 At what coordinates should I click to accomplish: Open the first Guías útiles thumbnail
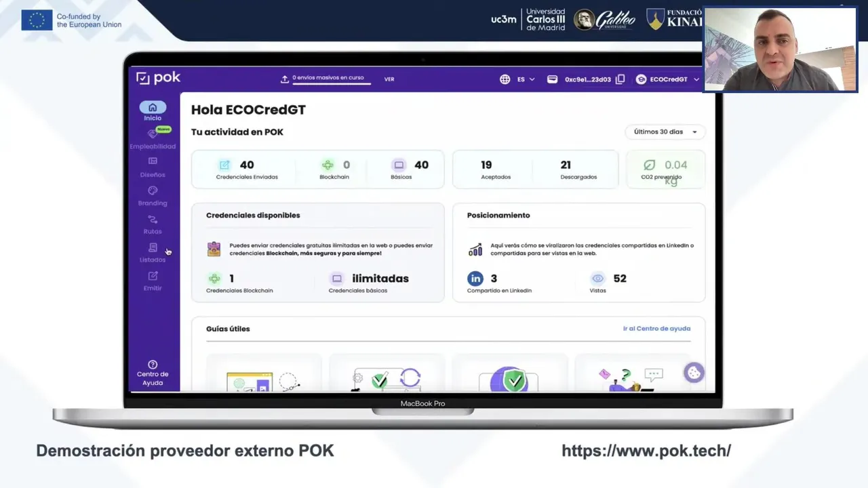coord(264,373)
